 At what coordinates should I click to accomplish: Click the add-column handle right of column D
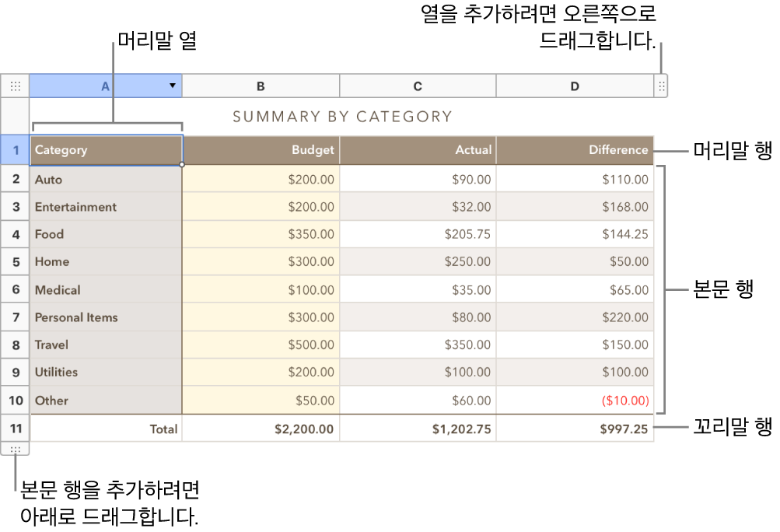click(661, 86)
